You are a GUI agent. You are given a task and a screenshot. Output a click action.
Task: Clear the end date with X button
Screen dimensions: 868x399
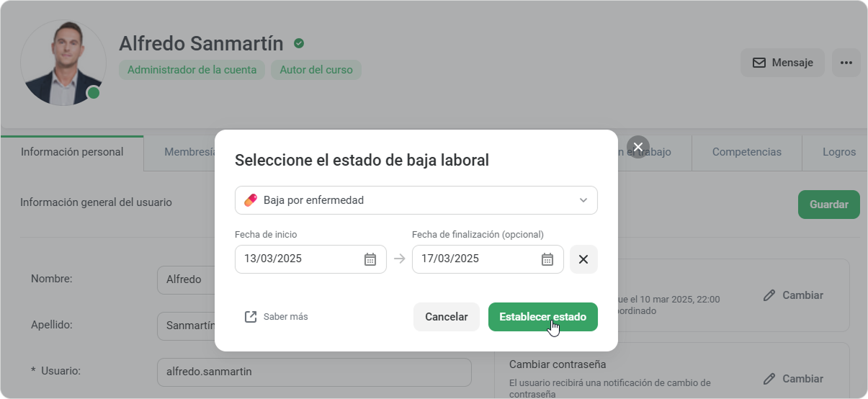coord(583,259)
